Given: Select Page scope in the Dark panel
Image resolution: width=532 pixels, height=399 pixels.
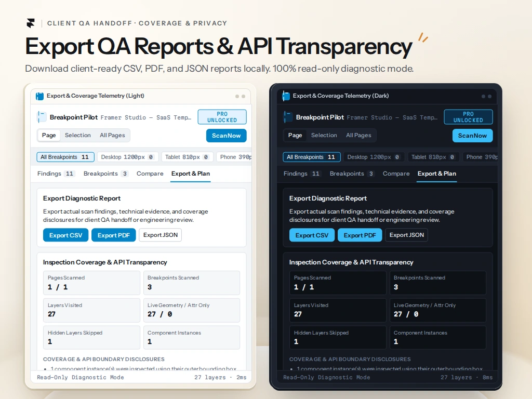Looking at the screenshot, I should point(295,135).
